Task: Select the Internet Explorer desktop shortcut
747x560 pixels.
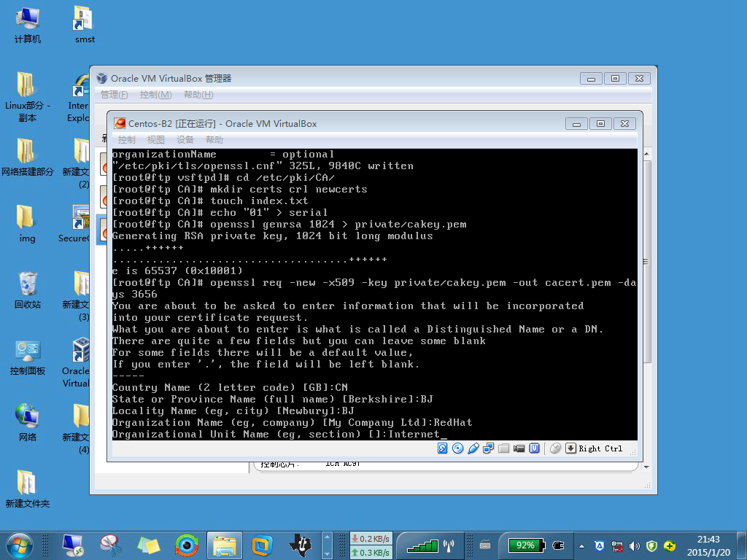Action: [x=78, y=97]
